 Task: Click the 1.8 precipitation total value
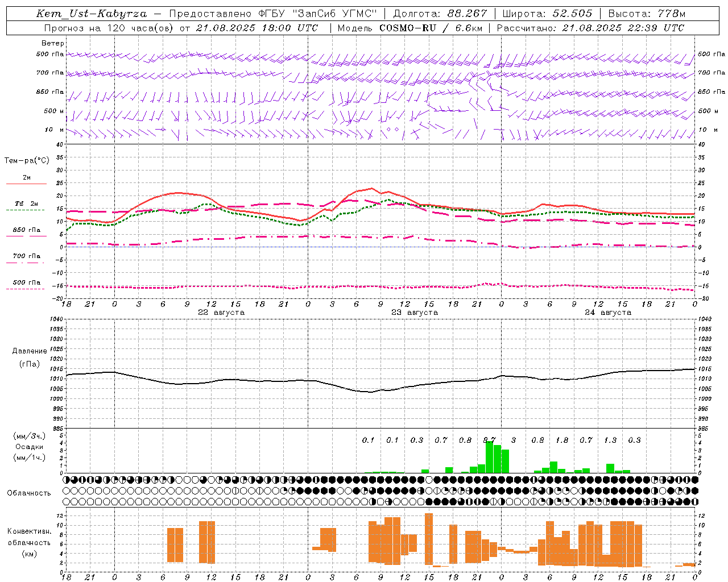point(562,440)
